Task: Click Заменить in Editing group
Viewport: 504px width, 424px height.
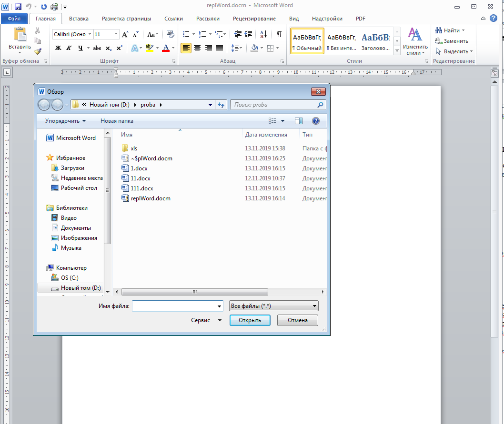Action: click(452, 41)
